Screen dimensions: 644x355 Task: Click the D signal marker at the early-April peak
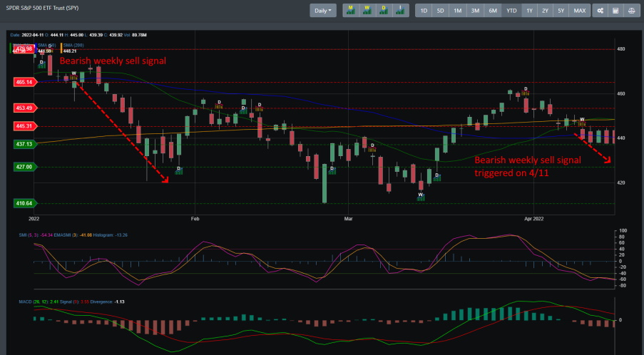click(x=526, y=91)
